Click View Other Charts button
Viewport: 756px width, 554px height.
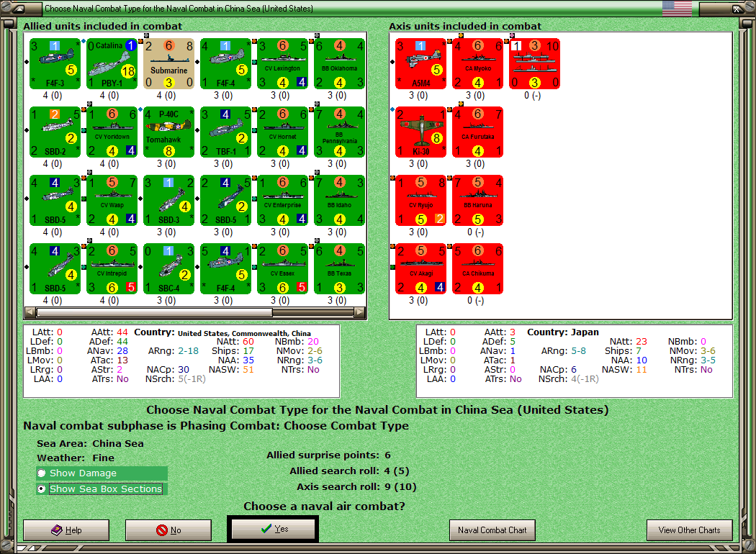690,530
